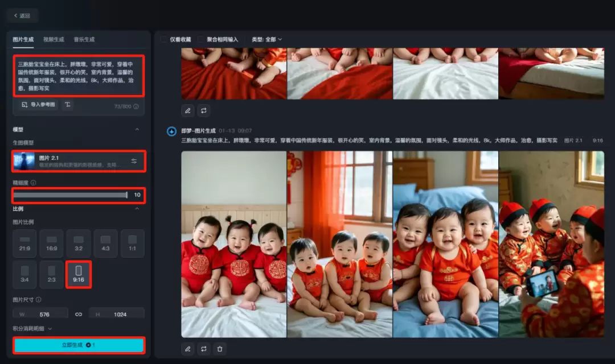Click the 立即生成 button
The image size is (615, 364).
79,345
